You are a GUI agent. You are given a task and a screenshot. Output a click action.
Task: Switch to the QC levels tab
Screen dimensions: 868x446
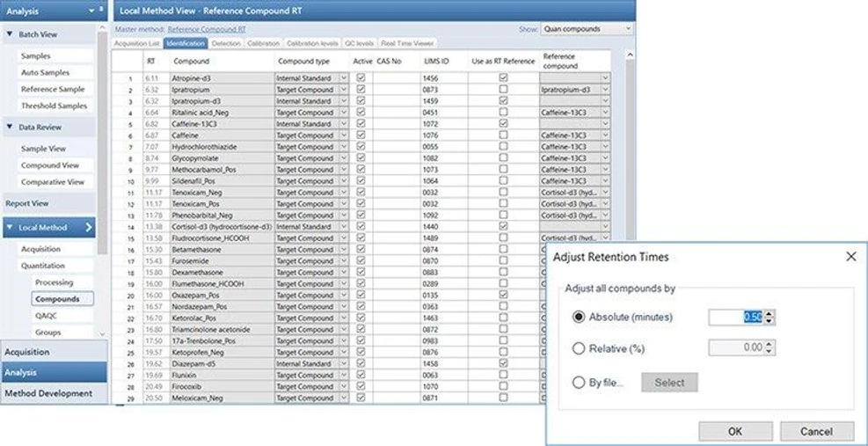coord(360,42)
